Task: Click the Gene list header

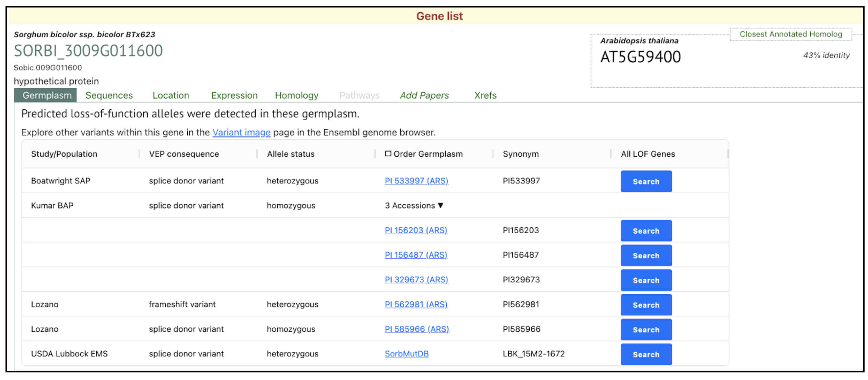Action: pos(439,16)
